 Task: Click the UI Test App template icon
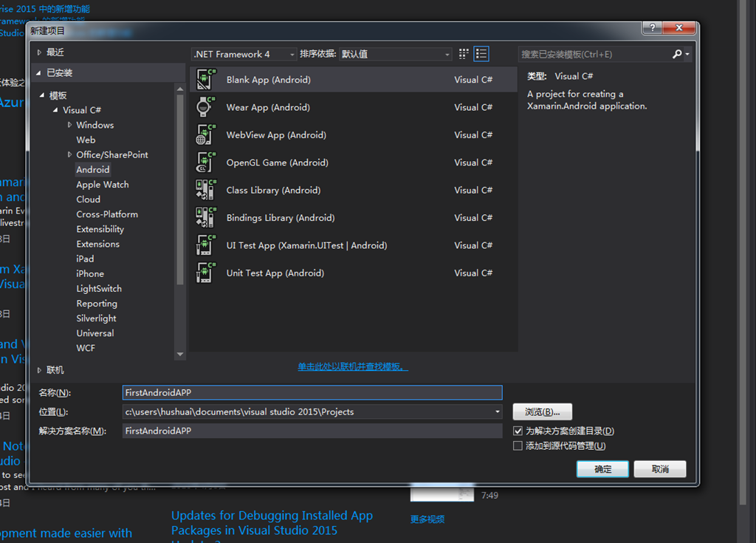coord(205,245)
